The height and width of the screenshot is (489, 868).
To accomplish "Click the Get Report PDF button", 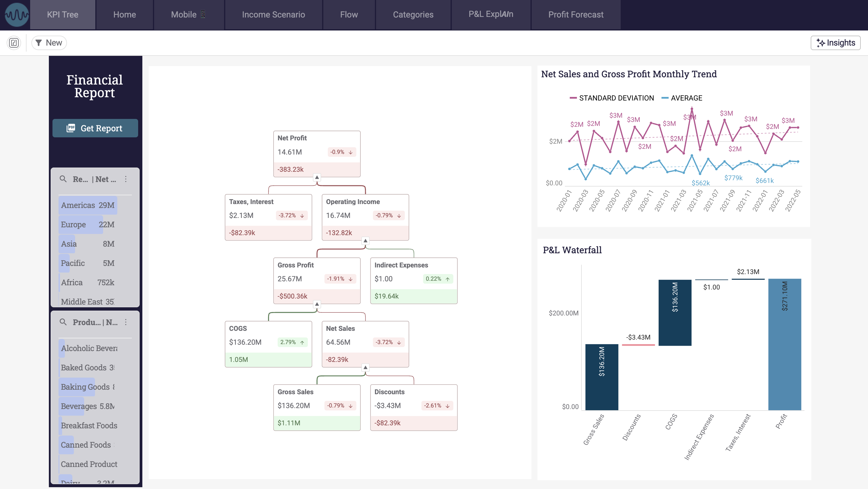I will (x=95, y=128).
